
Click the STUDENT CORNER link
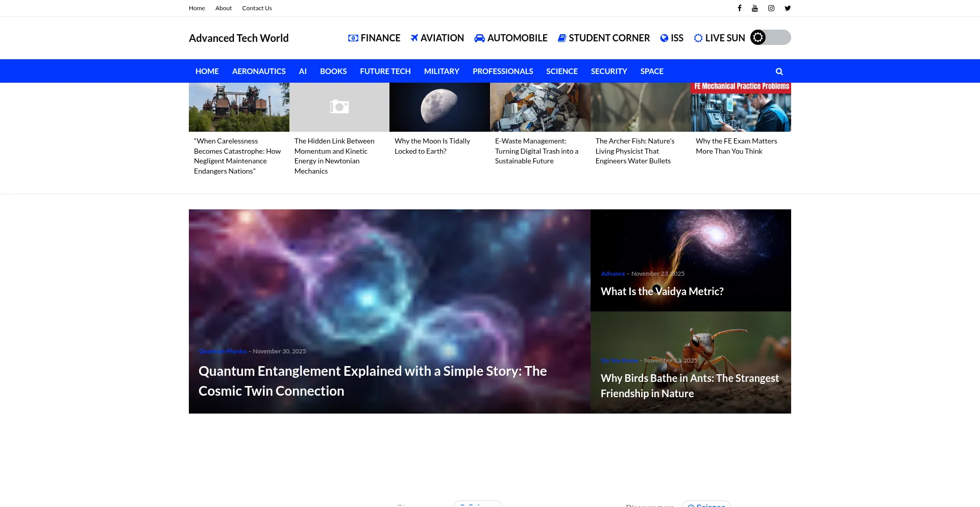pyautogui.click(x=609, y=38)
